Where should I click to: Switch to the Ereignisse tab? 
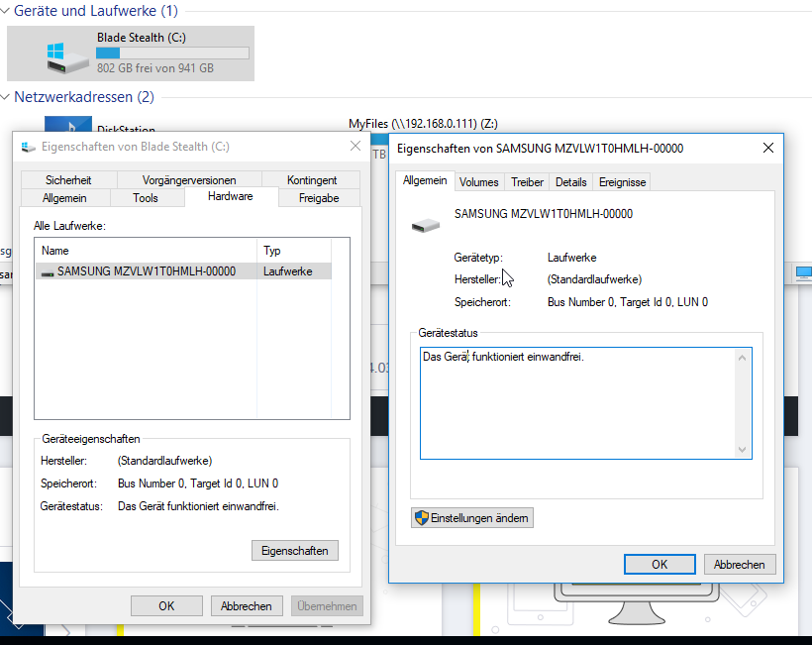point(623,182)
